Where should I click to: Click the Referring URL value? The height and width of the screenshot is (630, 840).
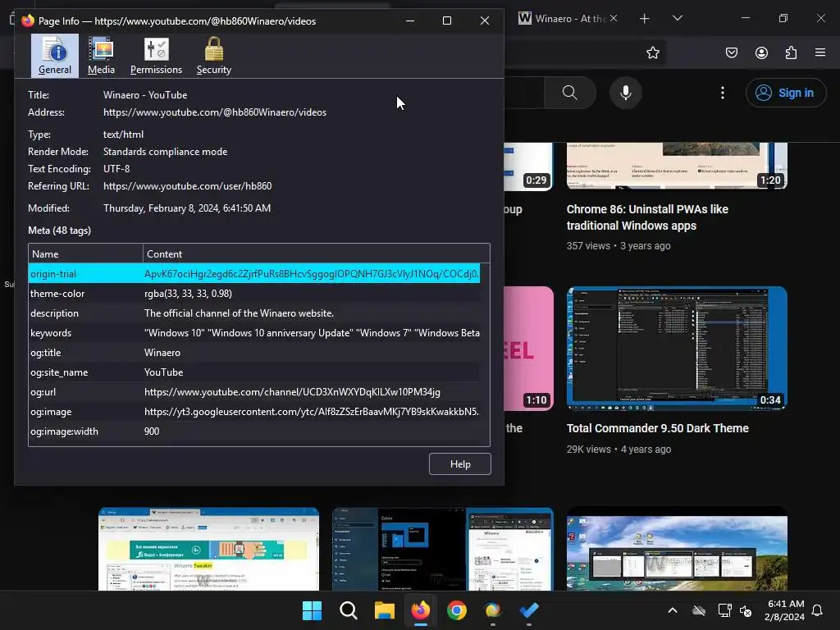pyautogui.click(x=188, y=186)
